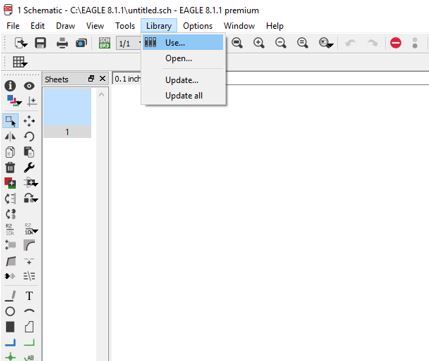The width and height of the screenshot is (429, 361).
Task: Select sheet 1 thumbnail in Sheets panel
Action: [67, 112]
